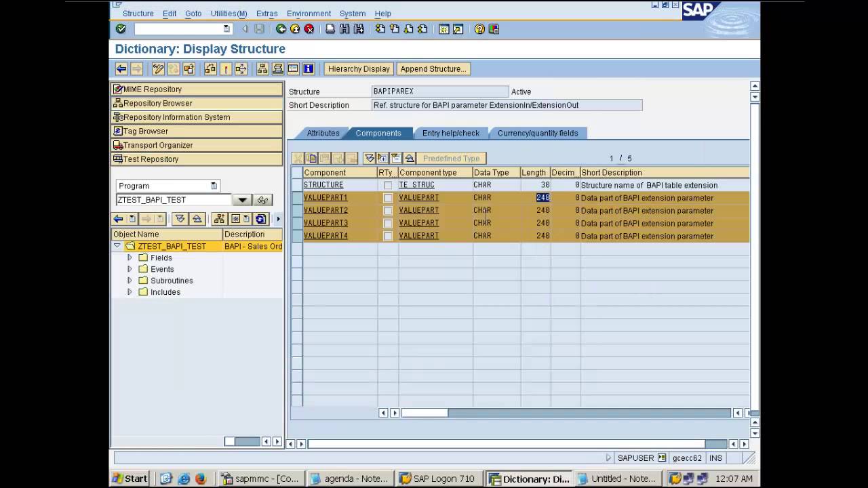The width and height of the screenshot is (868, 488).
Task: Click the Check syntax icon
Action: pyautogui.click(x=210, y=68)
